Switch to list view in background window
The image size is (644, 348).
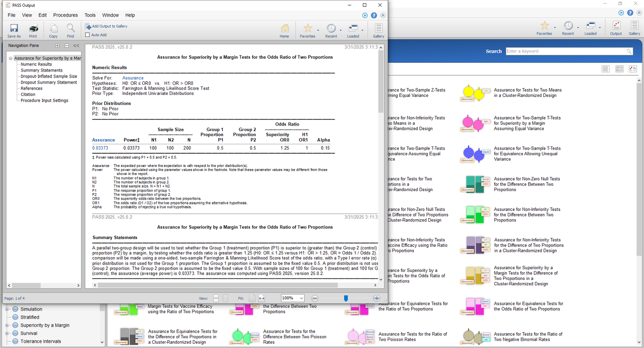pos(606,69)
